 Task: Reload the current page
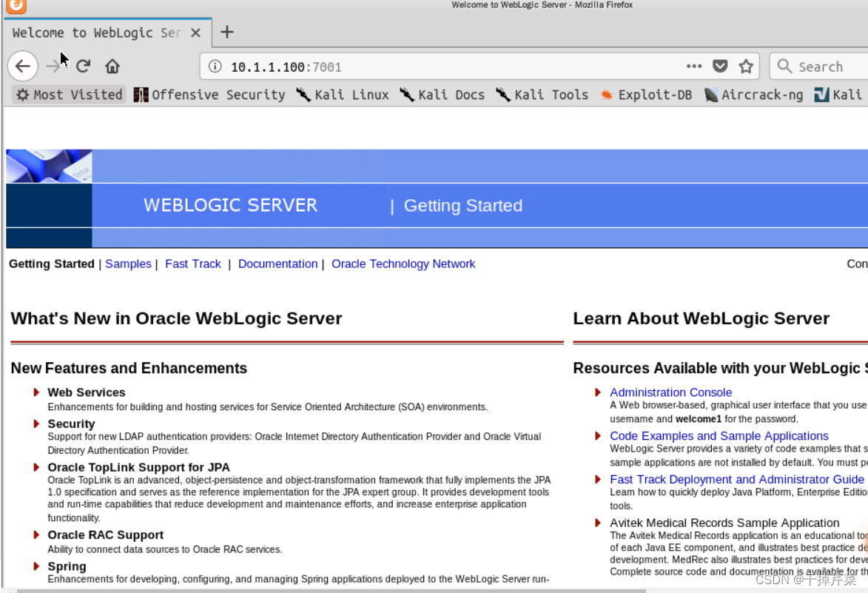coord(84,67)
